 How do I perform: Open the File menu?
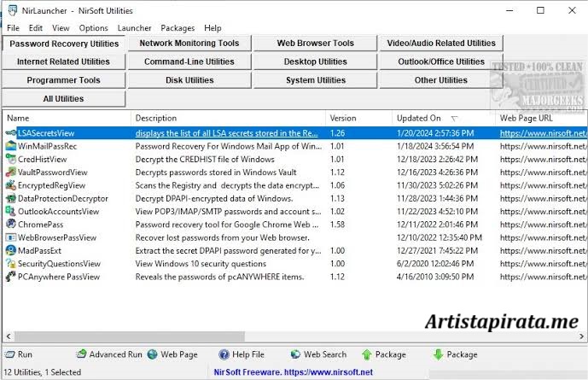coord(13,28)
